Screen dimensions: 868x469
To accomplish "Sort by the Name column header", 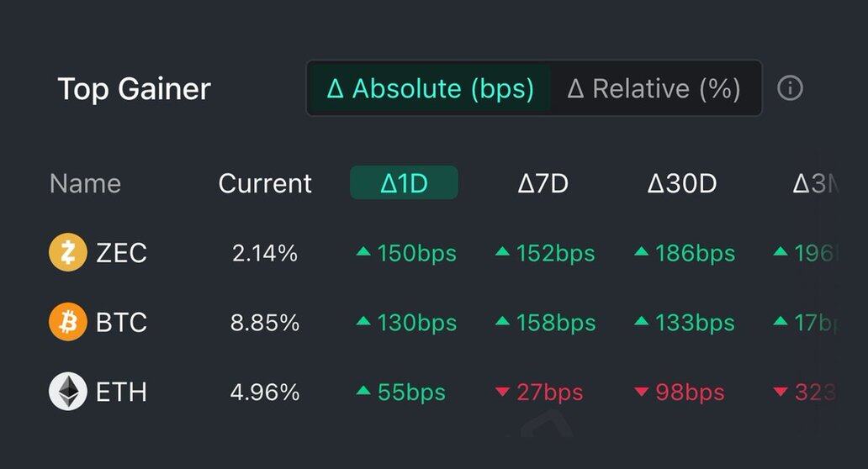I will 85,183.
